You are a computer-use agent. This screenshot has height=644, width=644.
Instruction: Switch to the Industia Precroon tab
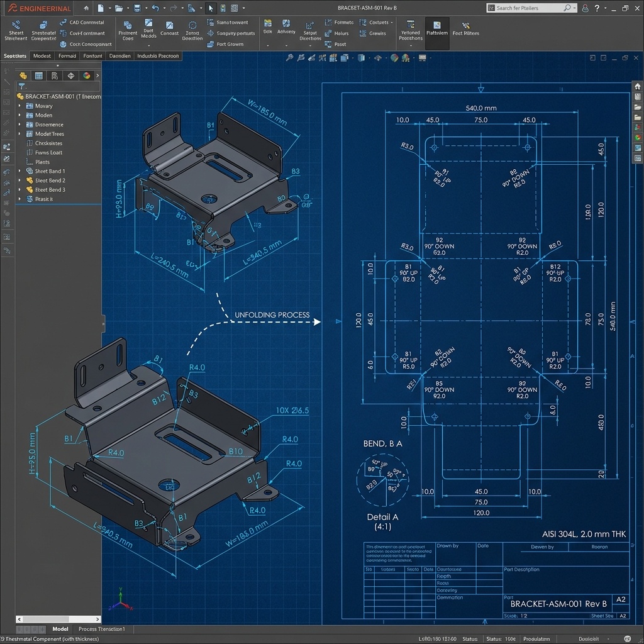click(x=158, y=56)
